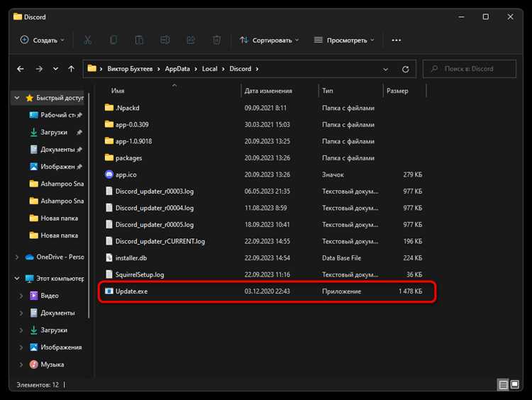The image size is (532, 400).
Task: Click the Rename icon in toolbar
Action: (165, 40)
